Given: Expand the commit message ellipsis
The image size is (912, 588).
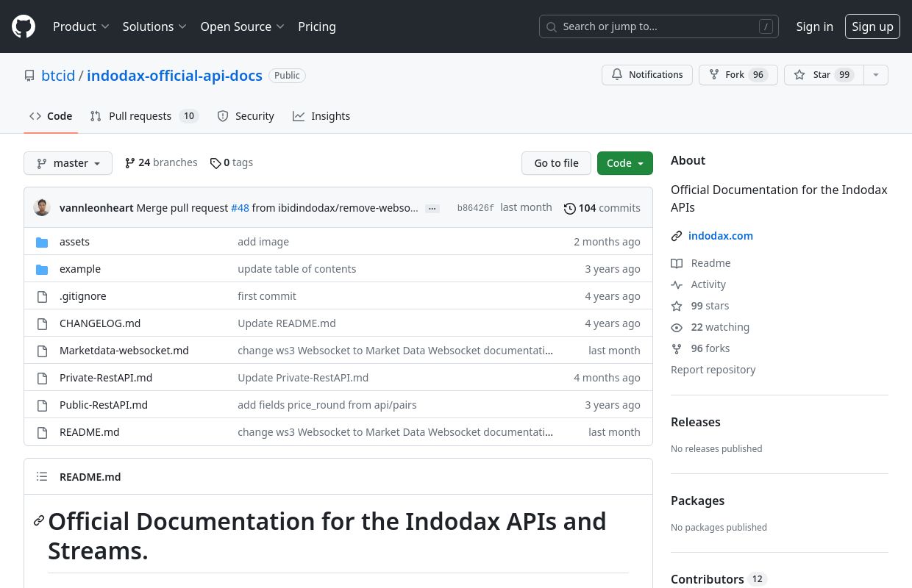Looking at the screenshot, I should [432, 209].
